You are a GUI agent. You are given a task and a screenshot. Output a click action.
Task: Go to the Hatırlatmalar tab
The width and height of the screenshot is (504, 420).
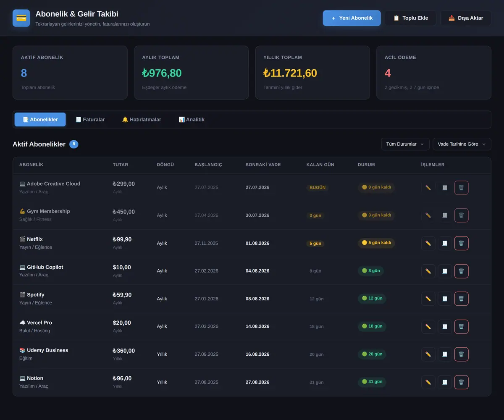point(142,119)
